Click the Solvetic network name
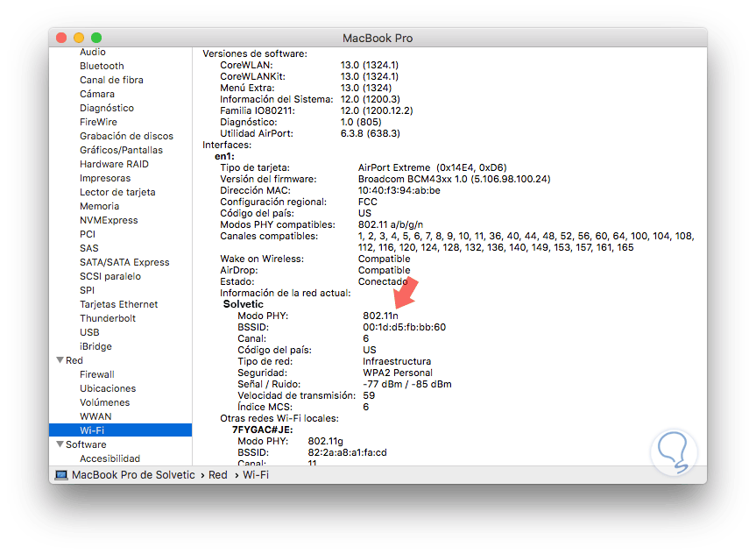 pyautogui.click(x=243, y=304)
